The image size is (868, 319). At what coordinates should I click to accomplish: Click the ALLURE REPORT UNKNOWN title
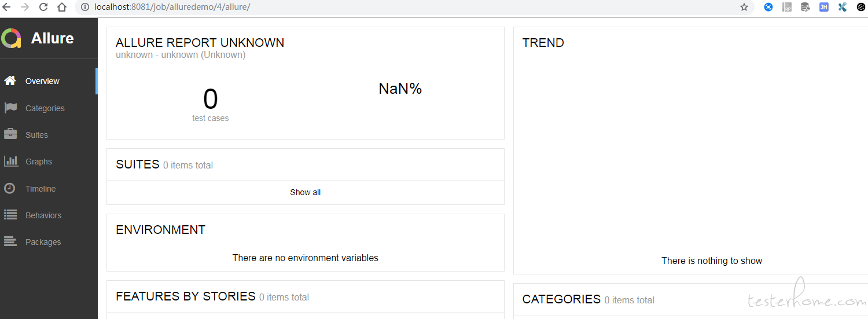coord(200,43)
